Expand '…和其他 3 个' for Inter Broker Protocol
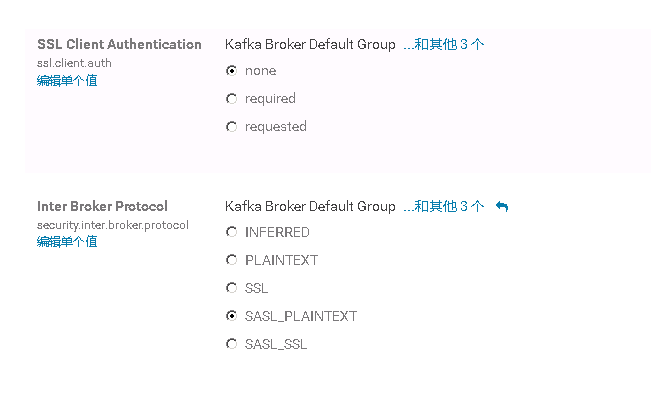 443,206
